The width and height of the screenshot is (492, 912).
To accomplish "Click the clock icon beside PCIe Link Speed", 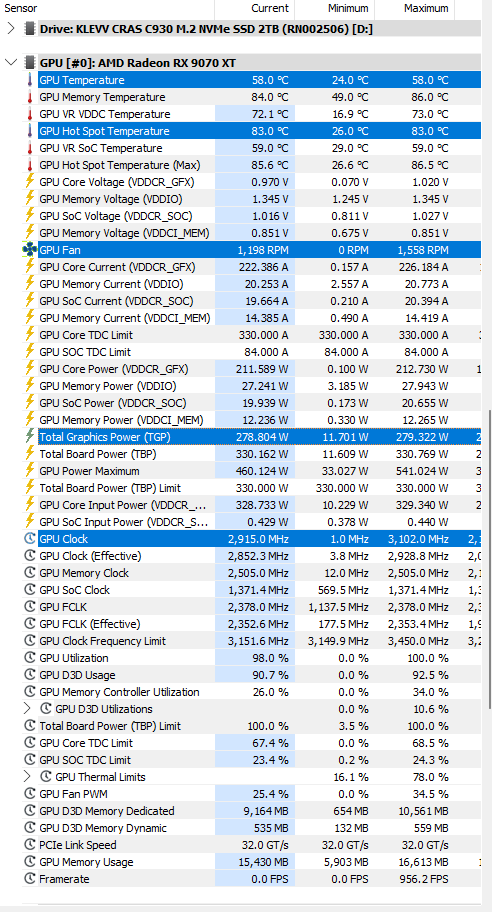I will 30,845.
